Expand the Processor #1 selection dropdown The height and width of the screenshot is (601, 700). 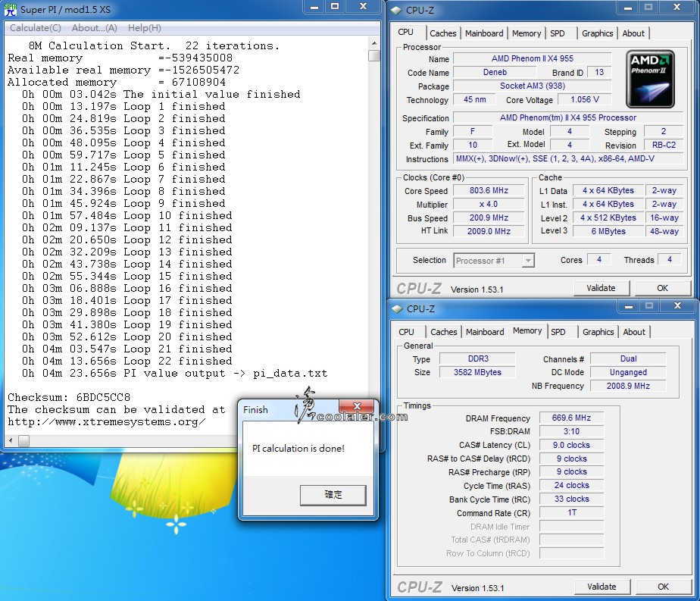pyautogui.click(x=528, y=260)
